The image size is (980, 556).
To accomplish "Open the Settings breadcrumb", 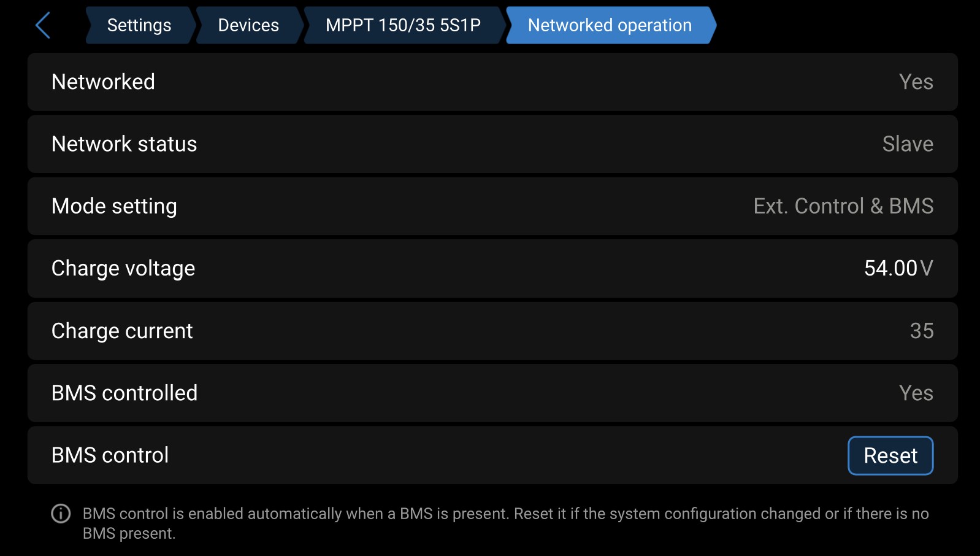I will (139, 26).
